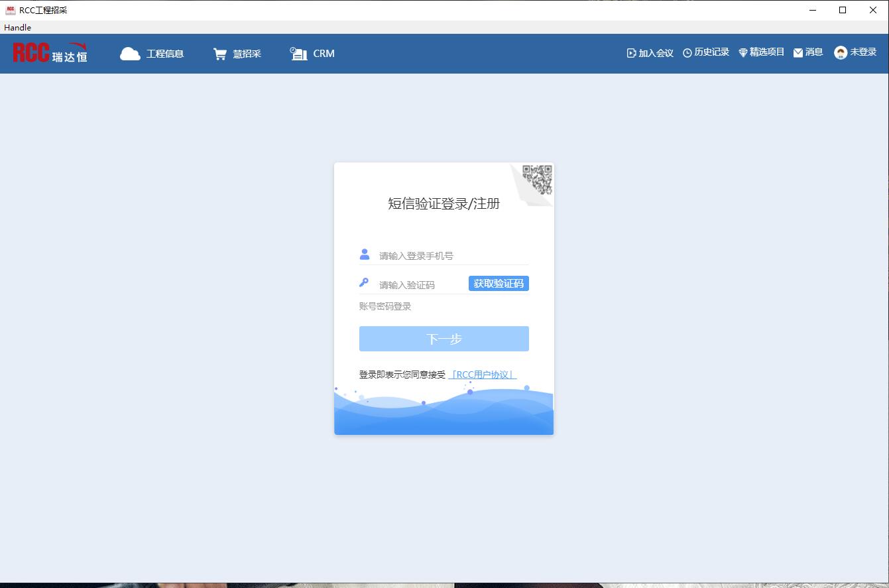889x588 pixels.
Task: Open the Handle menu
Action: pyautogui.click(x=17, y=27)
